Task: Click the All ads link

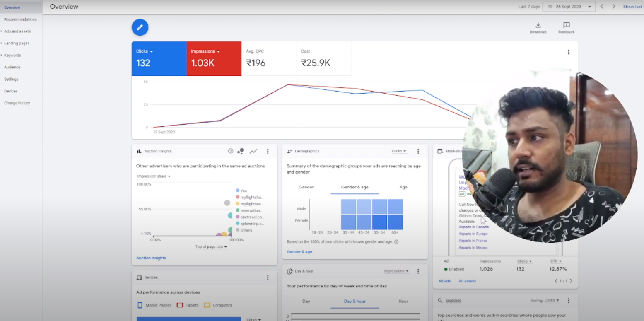Action: point(444,281)
